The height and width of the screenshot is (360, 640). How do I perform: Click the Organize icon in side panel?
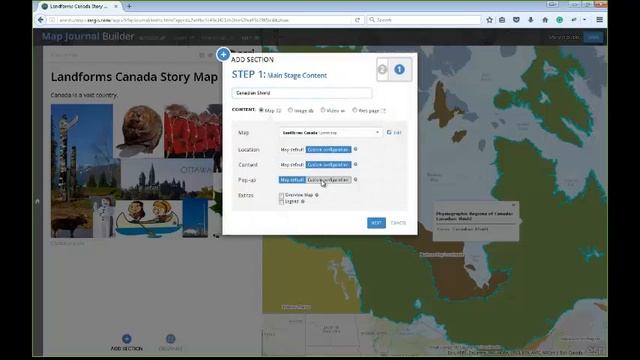pyautogui.click(x=171, y=339)
